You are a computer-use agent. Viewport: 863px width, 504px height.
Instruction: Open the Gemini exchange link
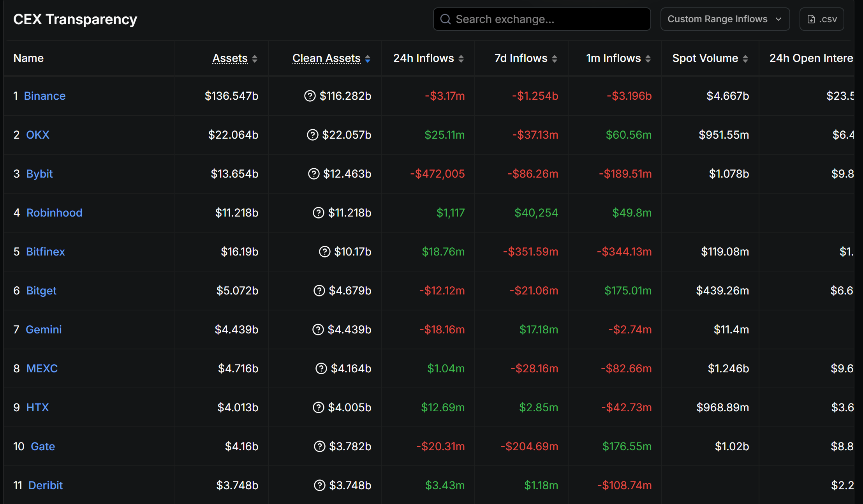click(x=44, y=330)
